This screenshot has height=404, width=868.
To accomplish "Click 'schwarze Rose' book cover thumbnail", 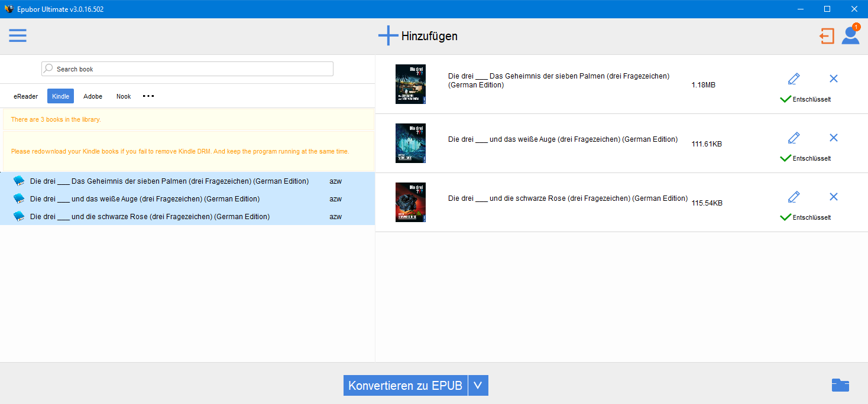I will [x=410, y=203].
